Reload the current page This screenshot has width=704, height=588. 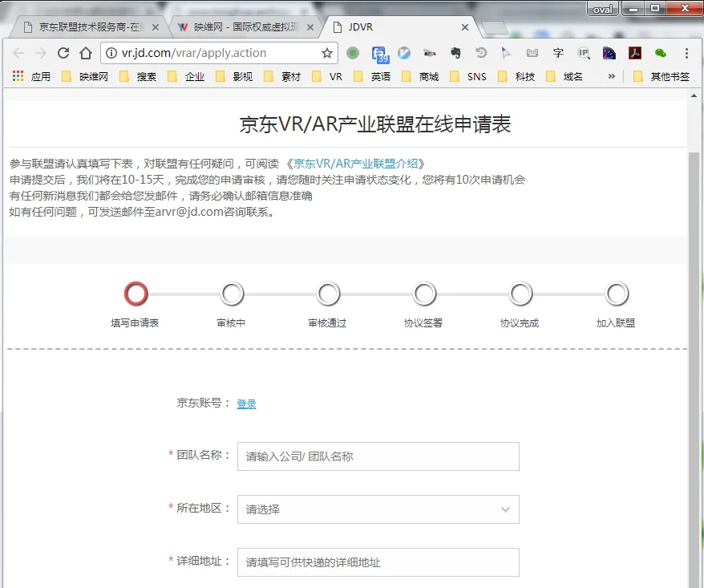pyautogui.click(x=63, y=53)
